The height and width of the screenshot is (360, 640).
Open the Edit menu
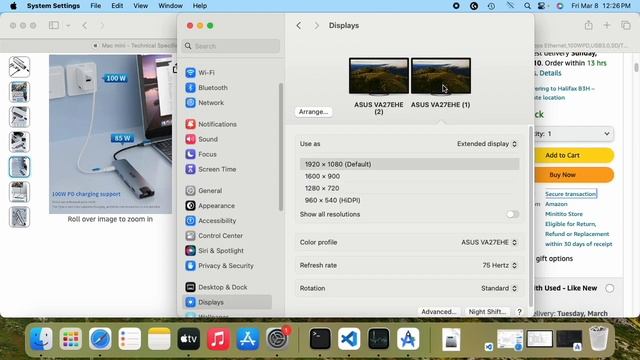(x=117, y=6)
